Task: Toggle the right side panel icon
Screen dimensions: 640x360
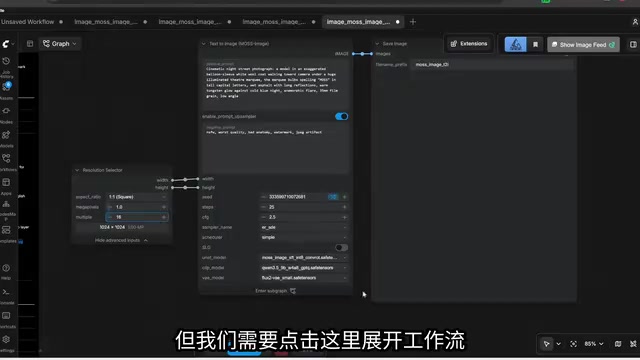Action: click(x=633, y=44)
